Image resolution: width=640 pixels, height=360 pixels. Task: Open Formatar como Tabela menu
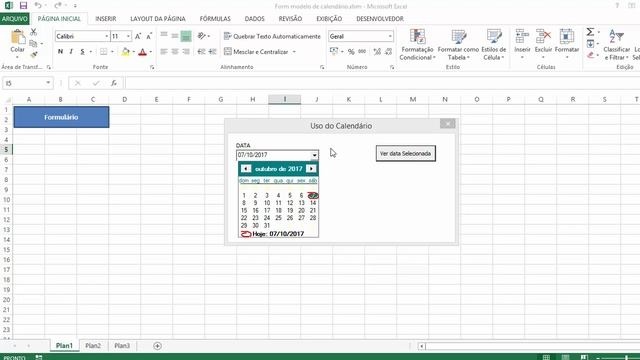(458, 44)
